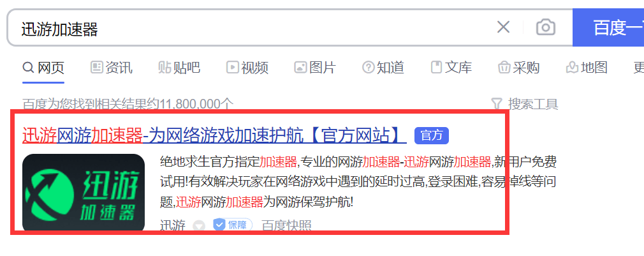The height and width of the screenshot is (256, 644).
Task: Select the 网页 tab
Action: pos(43,68)
